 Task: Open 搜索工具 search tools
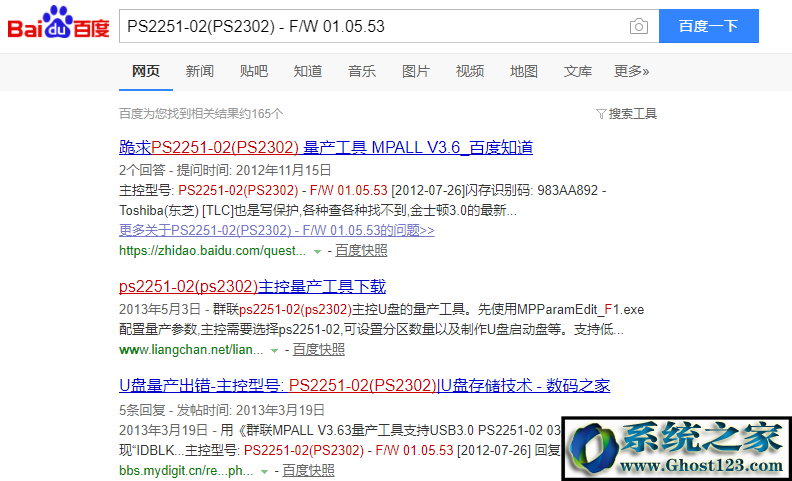[632, 114]
